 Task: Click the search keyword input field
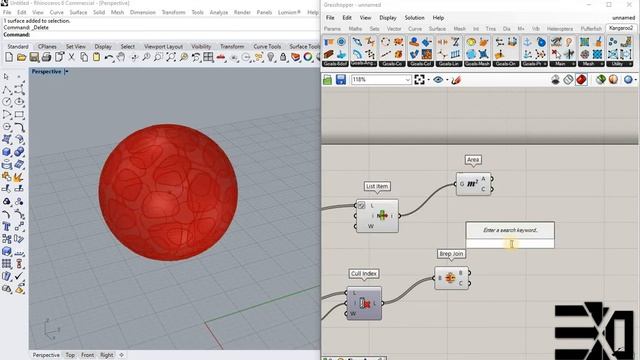(510, 244)
